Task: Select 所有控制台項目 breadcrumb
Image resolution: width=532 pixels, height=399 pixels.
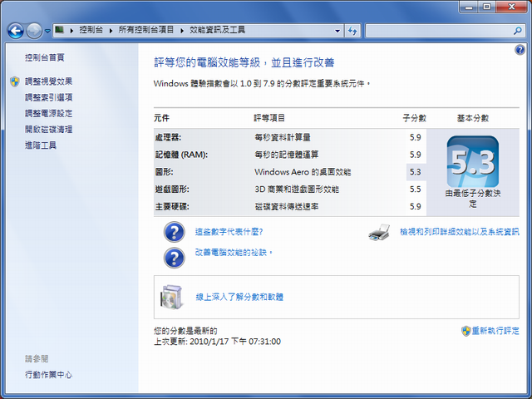Action: 146,30
